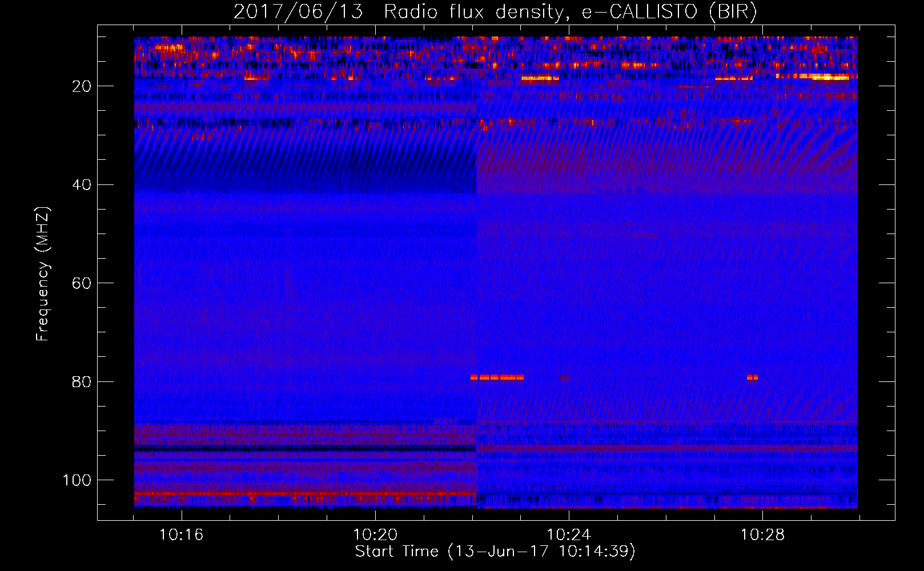The image size is (924, 571).
Task: Click the long orange burst at 80 MHz
Action: point(497,377)
